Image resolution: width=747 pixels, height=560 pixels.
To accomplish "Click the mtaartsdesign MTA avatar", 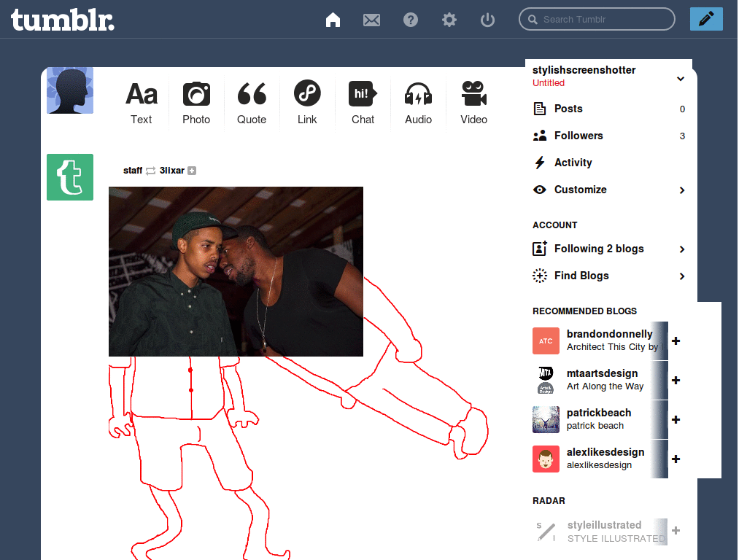I will (546, 380).
